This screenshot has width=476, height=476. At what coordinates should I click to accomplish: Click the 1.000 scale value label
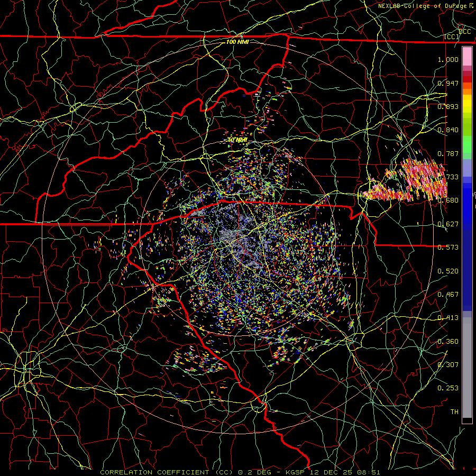click(448, 59)
